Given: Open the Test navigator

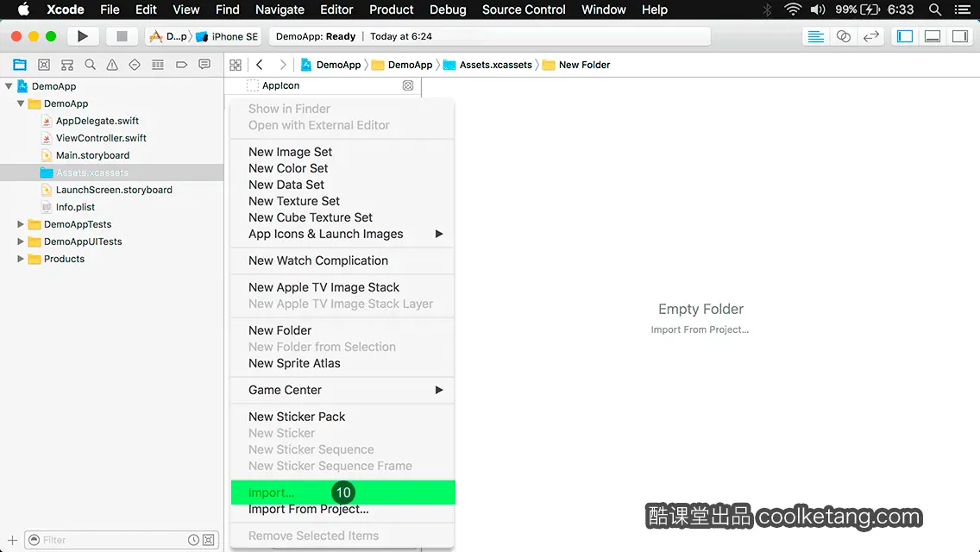Looking at the screenshot, I should click(x=135, y=65).
